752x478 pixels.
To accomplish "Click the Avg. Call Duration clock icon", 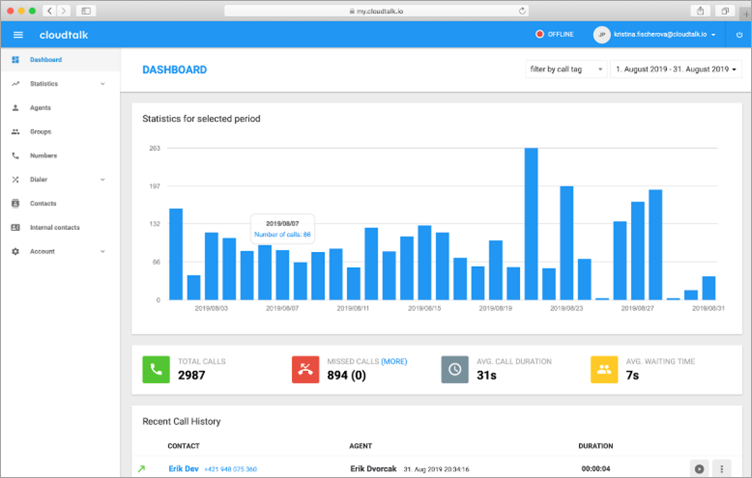I will pos(455,369).
